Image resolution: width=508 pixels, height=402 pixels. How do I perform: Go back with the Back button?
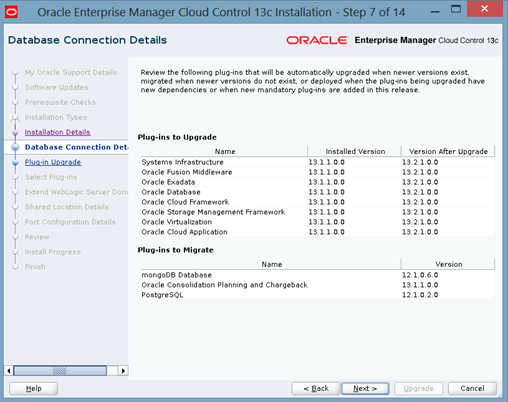(x=316, y=388)
